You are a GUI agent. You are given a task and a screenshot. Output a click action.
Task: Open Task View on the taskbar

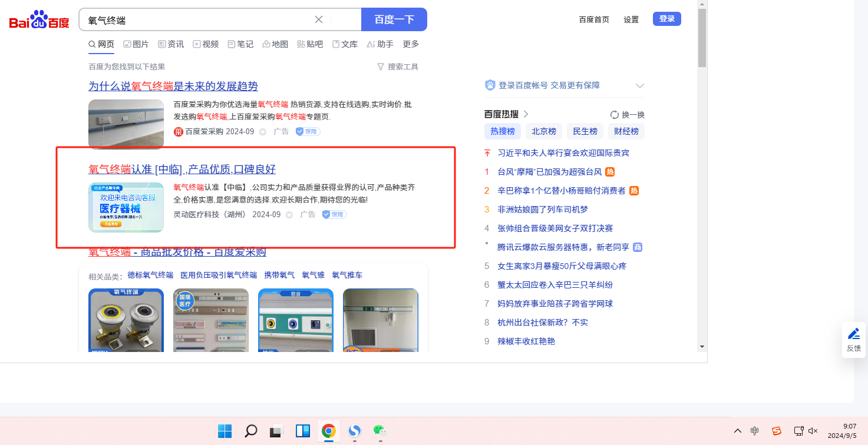tap(277, 431)
